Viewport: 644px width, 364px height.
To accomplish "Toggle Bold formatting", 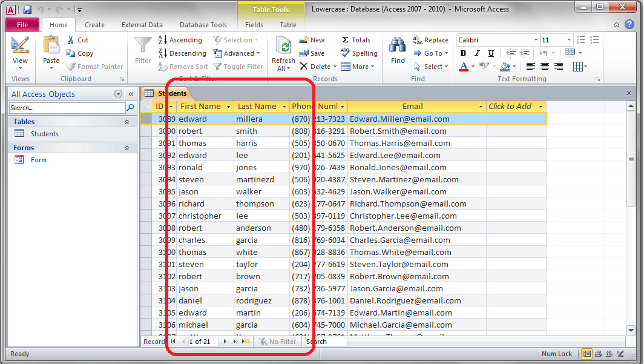I will tap(463, 53).
